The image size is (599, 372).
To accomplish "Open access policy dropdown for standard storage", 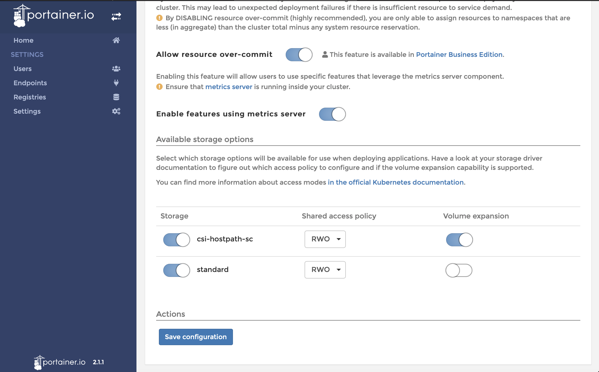I will 325,270.
